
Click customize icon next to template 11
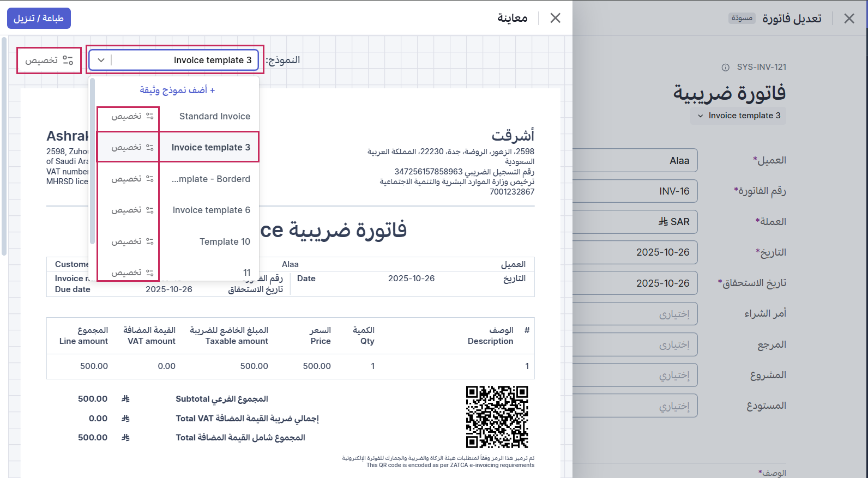click(x=149, y=273)
